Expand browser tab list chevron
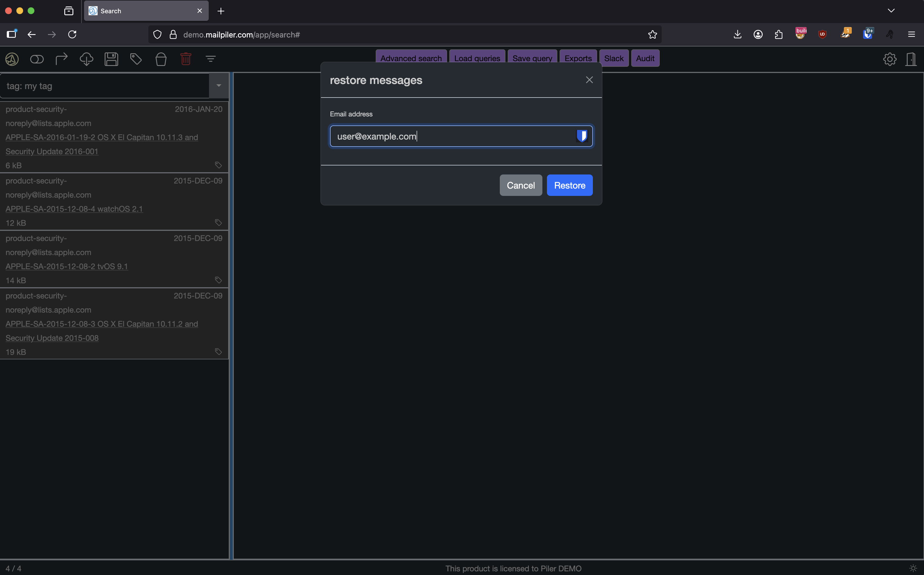The width and height of the screenshot is (924, 575). click(891, 11)
